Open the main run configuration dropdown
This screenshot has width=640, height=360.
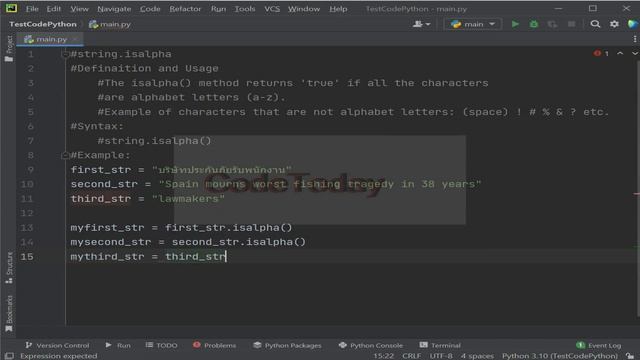coord(473,24)
